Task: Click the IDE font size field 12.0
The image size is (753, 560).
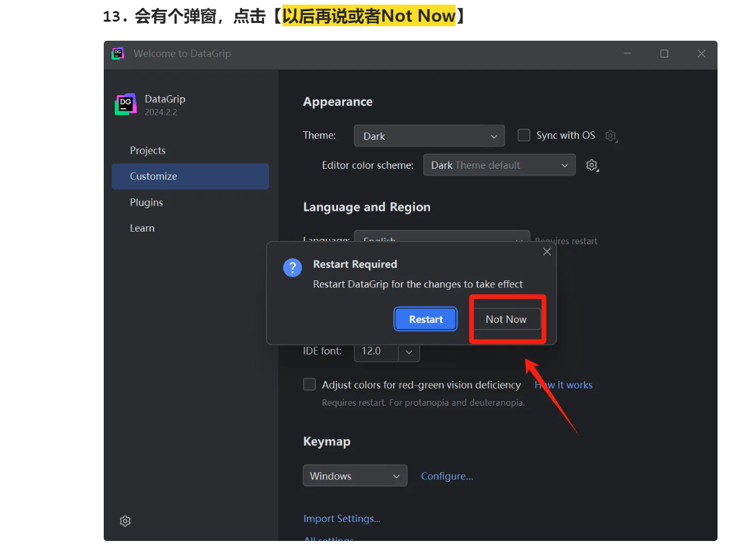Action: [x=376, y=351]
